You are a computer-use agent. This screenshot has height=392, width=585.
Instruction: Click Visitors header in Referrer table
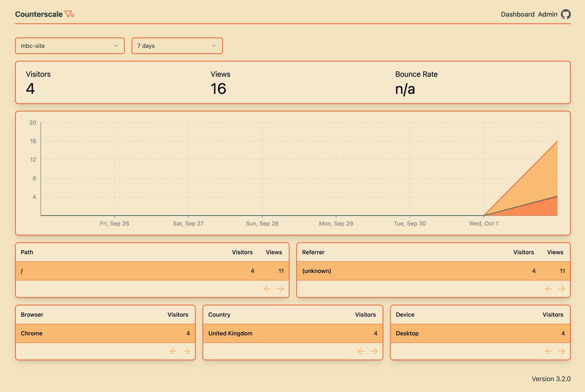(x=524, y=252)
